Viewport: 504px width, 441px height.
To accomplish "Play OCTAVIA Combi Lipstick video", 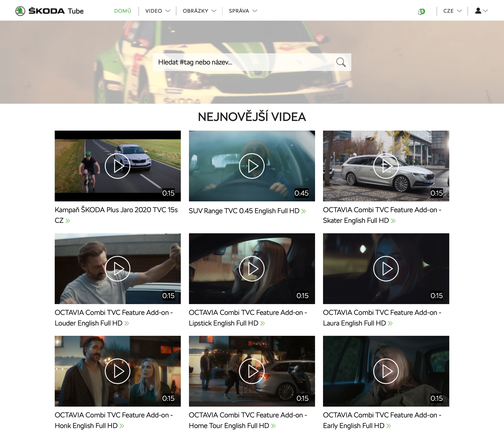I will tap(252, 269).
